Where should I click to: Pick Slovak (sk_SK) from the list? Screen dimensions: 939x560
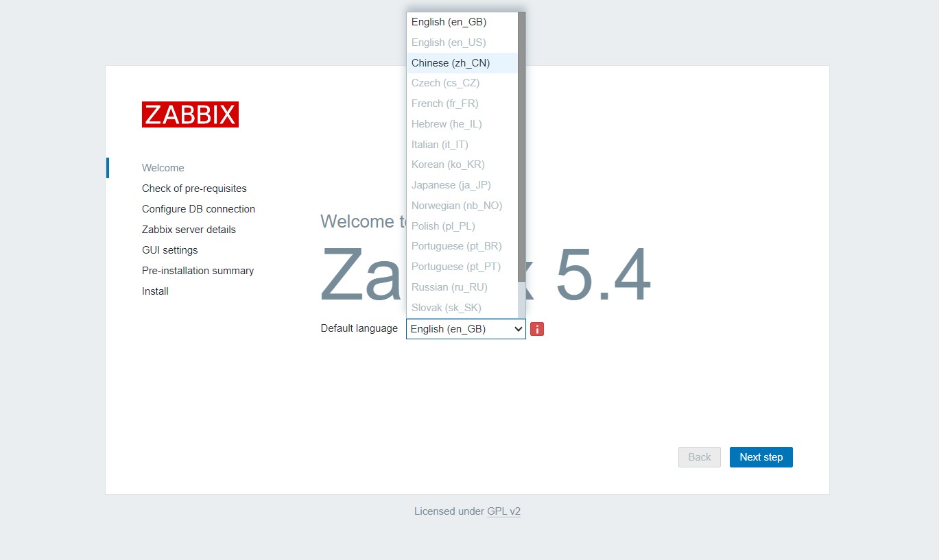coord(462,308)
